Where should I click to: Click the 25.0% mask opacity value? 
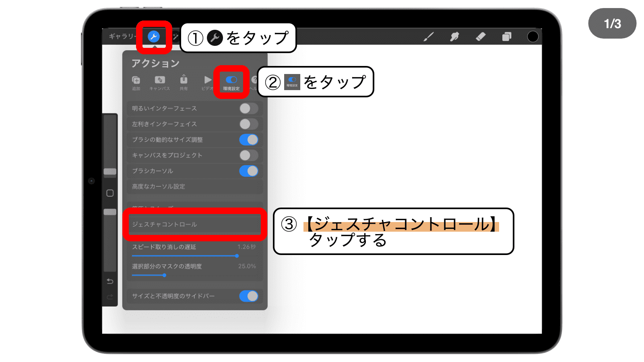pos(247,266)
